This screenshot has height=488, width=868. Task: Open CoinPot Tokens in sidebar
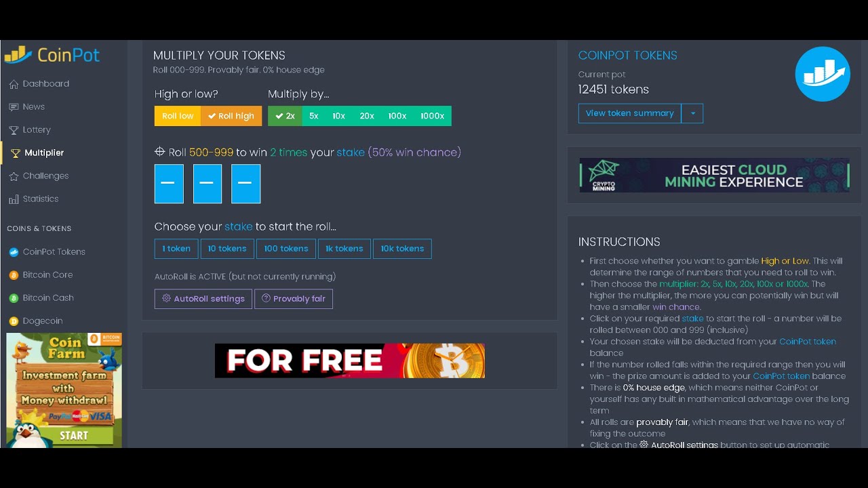click(54, 252)
